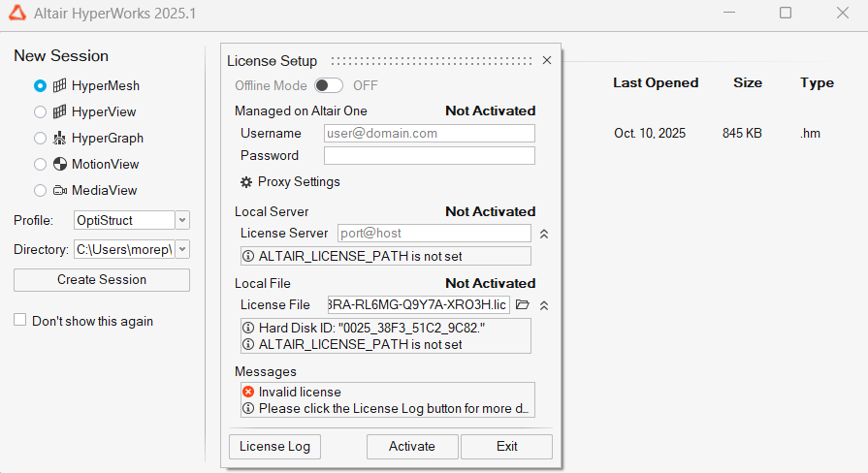This screenshot has width=868, height=473.
Task: Click the HyperGraph chart icon
Action: click(x=60, y=138)
